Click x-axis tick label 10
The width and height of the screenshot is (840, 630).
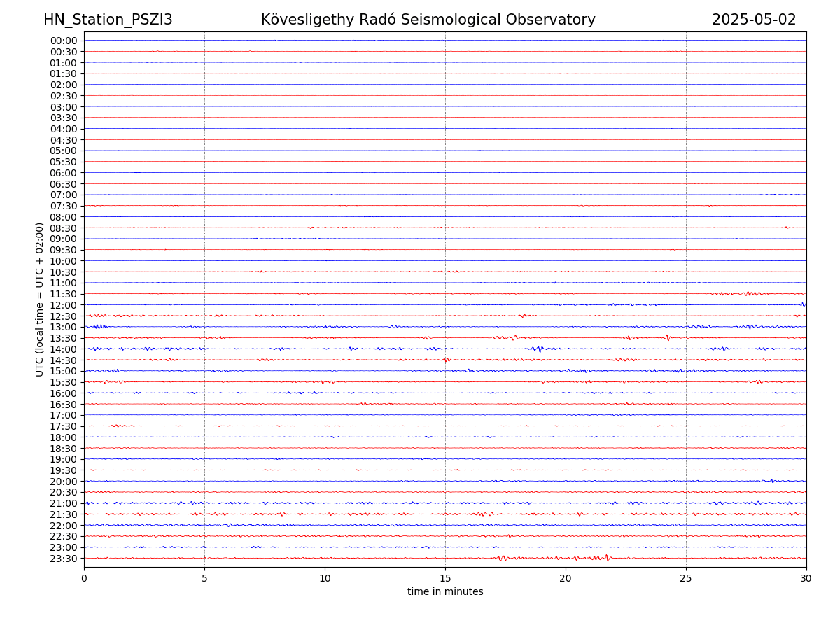click(x=325, y=579)
